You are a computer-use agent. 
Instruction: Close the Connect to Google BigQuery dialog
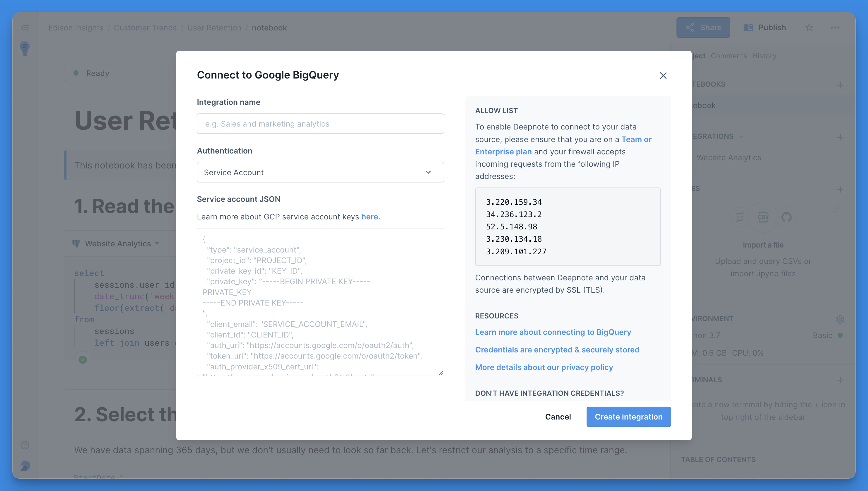click(663, 76)
